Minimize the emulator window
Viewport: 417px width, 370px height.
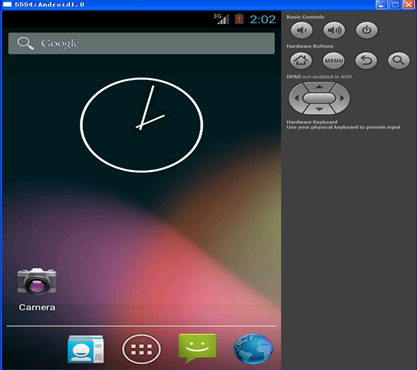coord(382,5)
